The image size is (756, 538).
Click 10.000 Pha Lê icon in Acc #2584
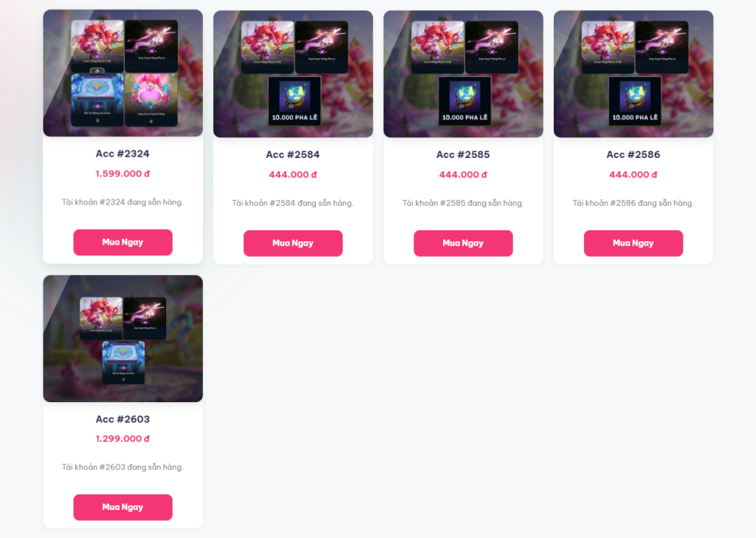(294, 101)
